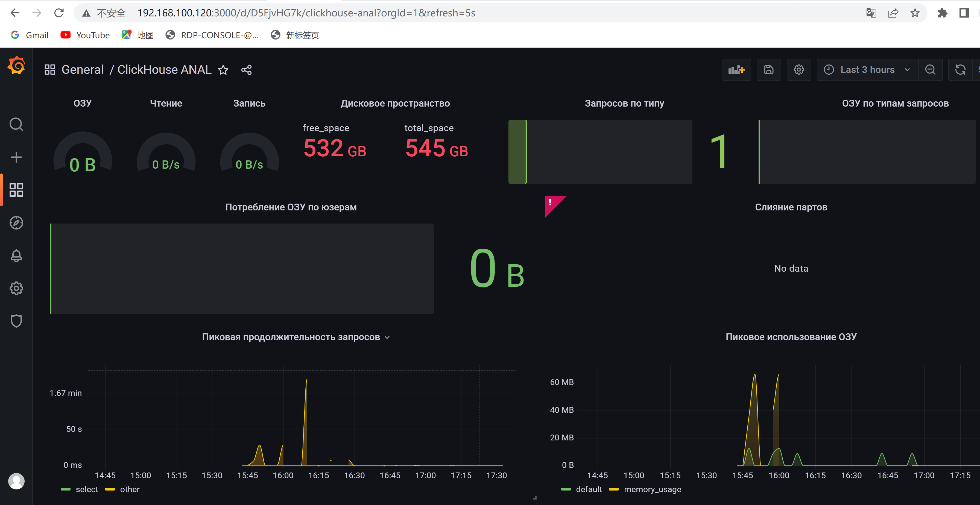Click the green select legend color swatch

pos(65,489)
